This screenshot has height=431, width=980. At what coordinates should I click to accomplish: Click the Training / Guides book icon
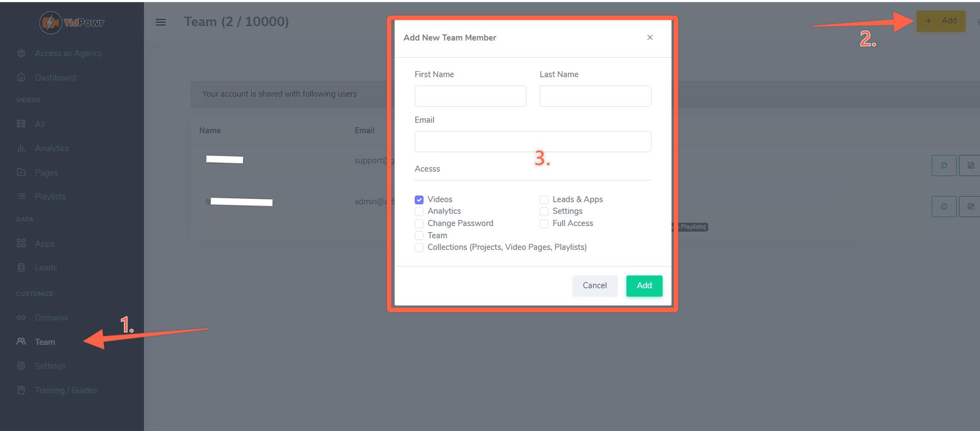21,390
